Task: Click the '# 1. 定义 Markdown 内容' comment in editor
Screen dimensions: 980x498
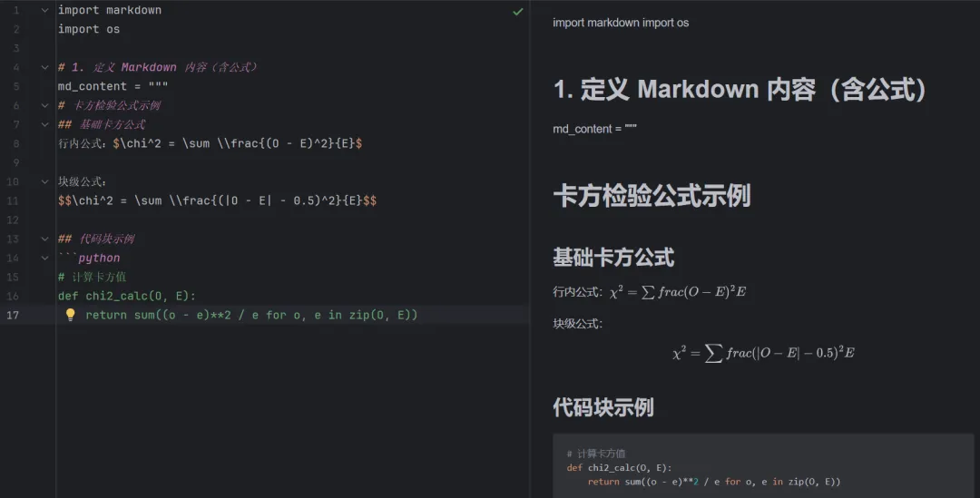Action: pos(158,67)
